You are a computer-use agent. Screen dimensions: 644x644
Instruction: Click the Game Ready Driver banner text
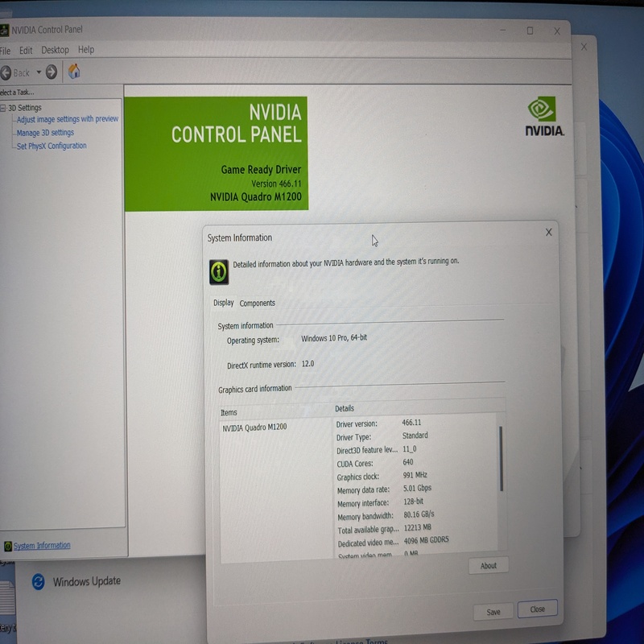(261, 169)
